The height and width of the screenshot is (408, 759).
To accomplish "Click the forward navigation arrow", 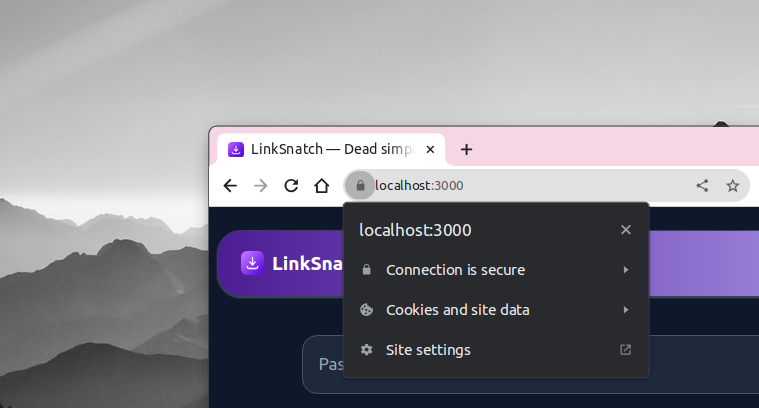I will (261, 186).
